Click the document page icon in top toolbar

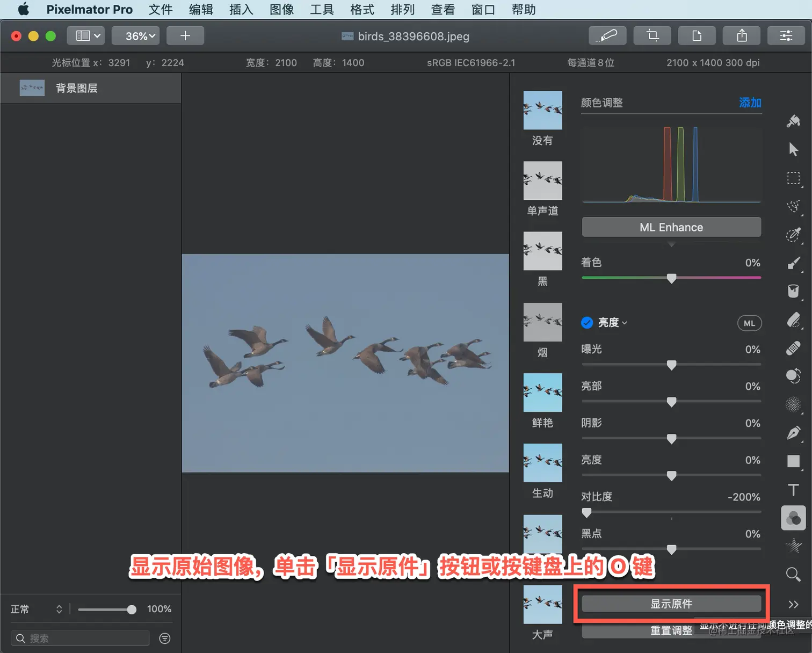tap(697, 36)
